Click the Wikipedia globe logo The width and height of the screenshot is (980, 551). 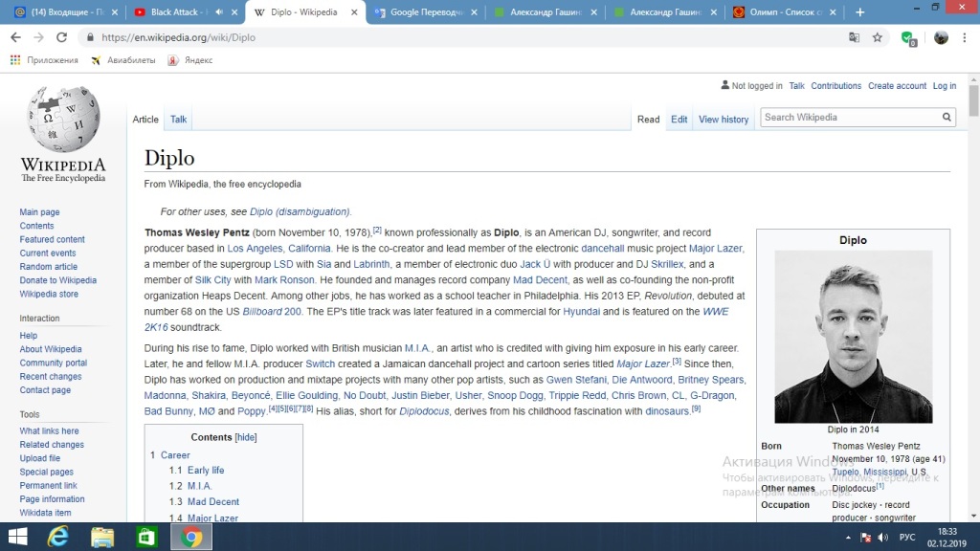[63, 119]
